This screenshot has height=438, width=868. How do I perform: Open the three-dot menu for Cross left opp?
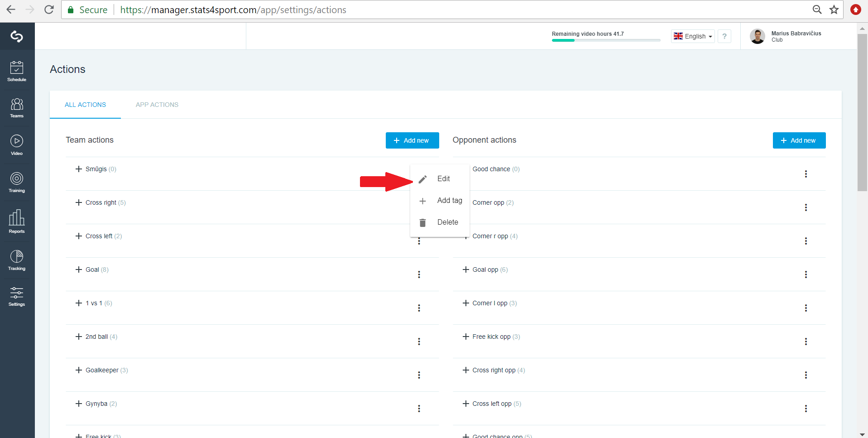[x=806, y=409]
